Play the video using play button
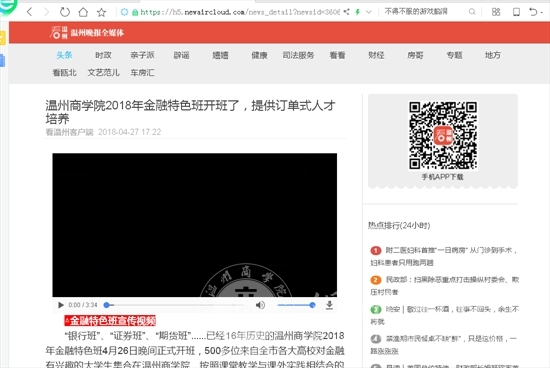The width and height of the screenshot is (550, 368). [61, 305]
